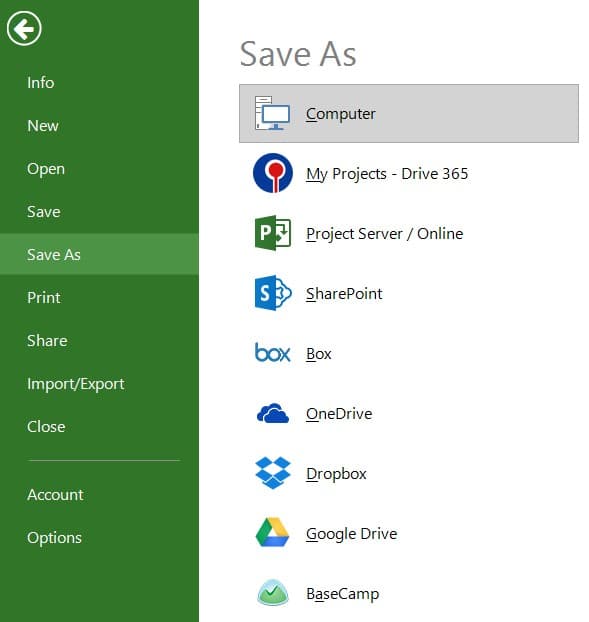
Task: Choose BaseCamp text label
Action: click(342, 594)
